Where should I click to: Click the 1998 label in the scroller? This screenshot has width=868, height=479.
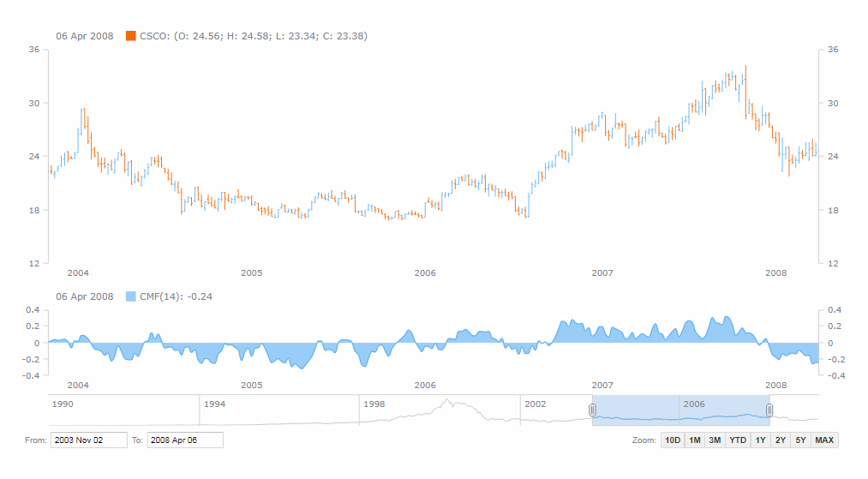coord(375,404)
